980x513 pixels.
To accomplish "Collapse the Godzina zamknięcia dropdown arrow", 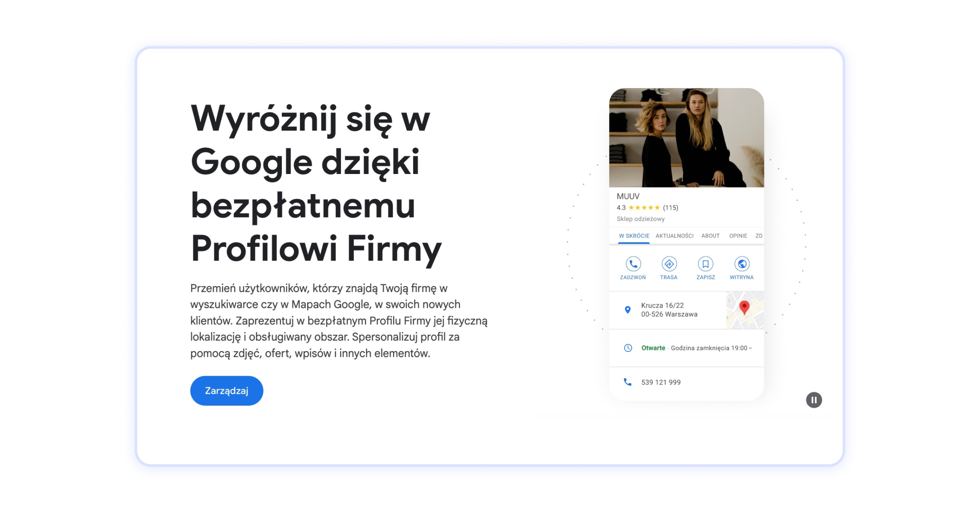I will tap(749, 349).
